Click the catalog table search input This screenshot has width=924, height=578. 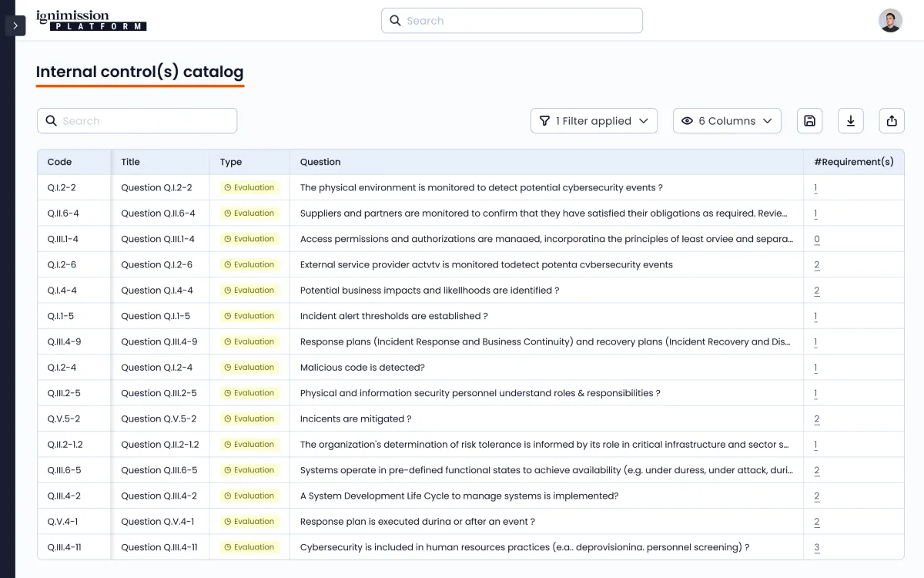[146, 121]
